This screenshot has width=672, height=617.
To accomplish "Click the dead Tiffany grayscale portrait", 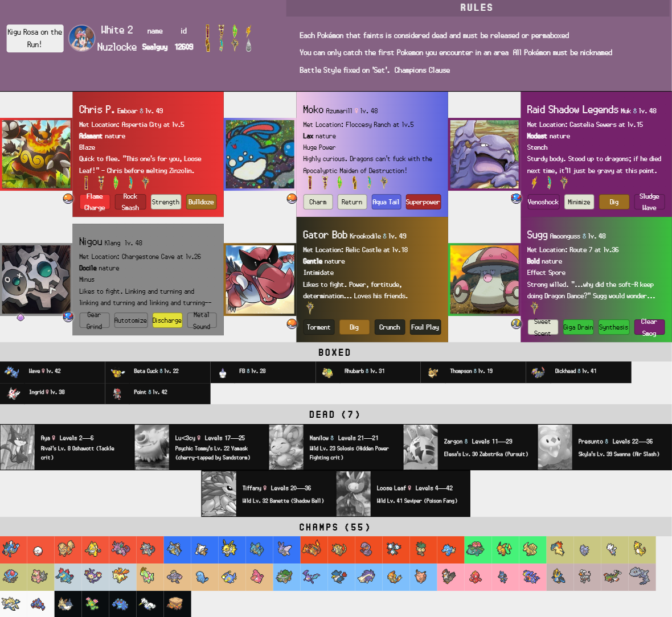I will point(219,493).
